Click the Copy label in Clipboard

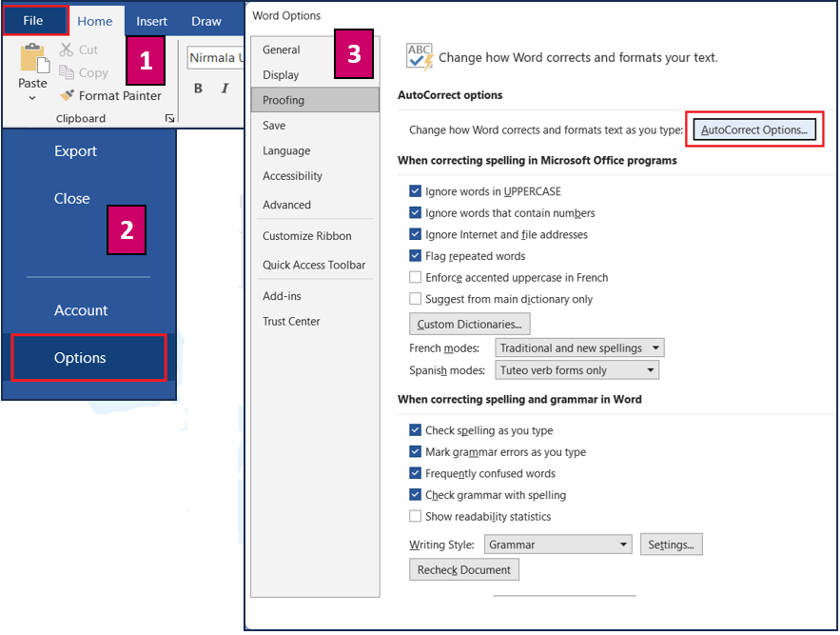pyautogui.click(x=93, y=73)
